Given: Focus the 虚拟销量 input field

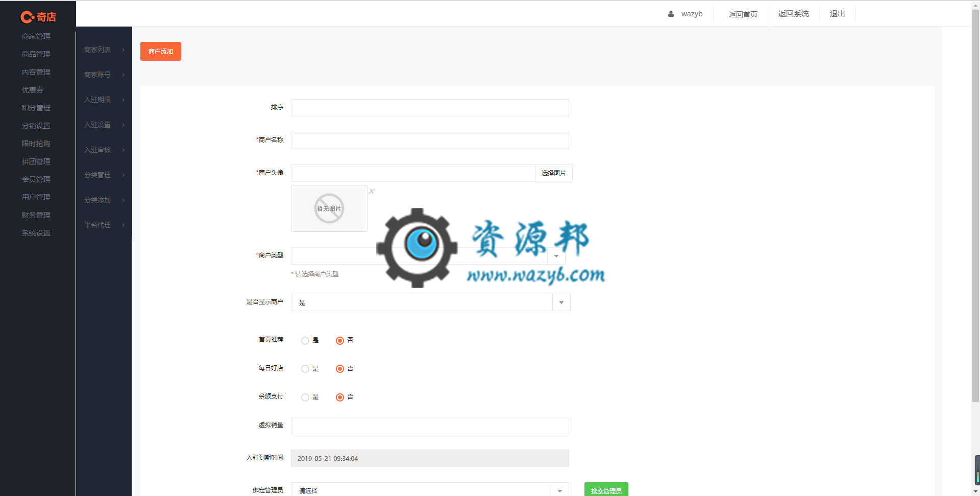Looking at the screenshot, I should pyautogui.click(x=430, y=426).
